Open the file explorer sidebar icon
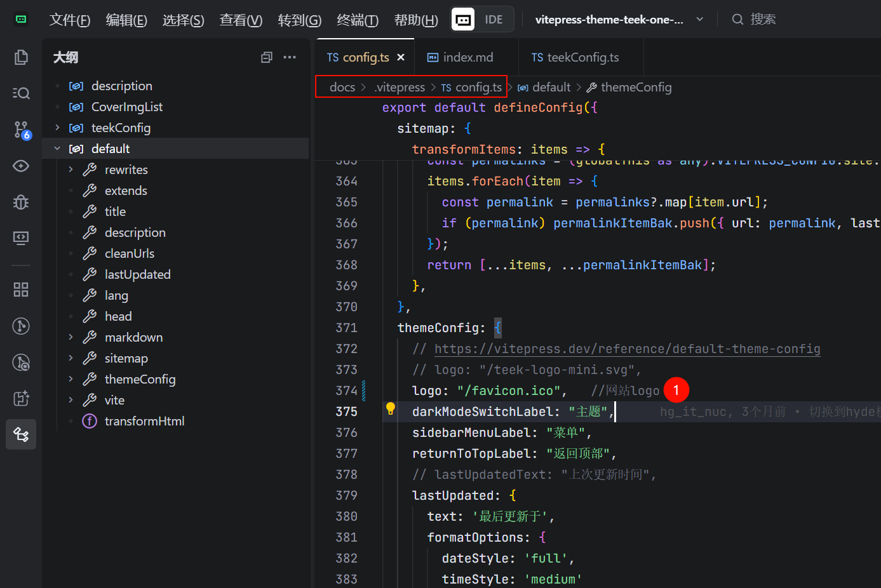The width and height of the screenshot is (881, 588). tap(21, 57)
